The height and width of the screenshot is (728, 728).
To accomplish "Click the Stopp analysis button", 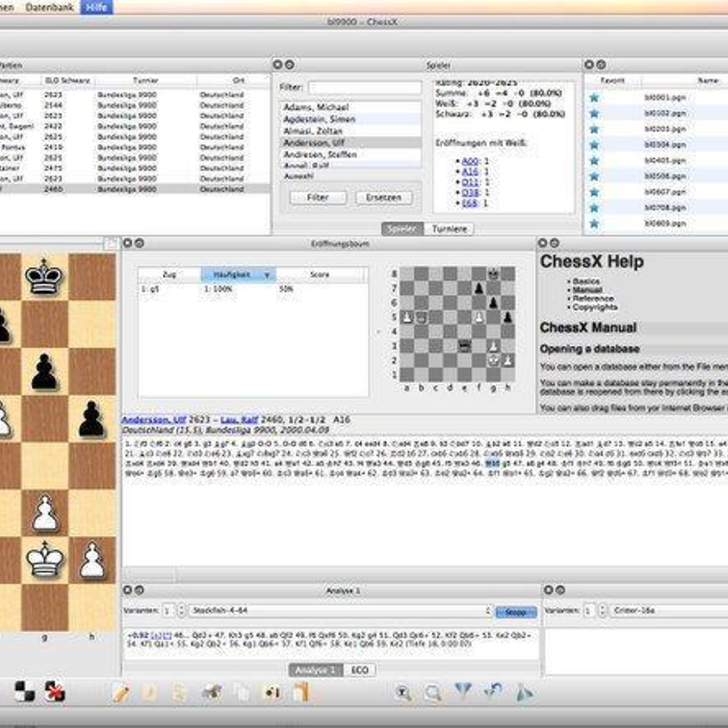I will click(x=516, y=612).
